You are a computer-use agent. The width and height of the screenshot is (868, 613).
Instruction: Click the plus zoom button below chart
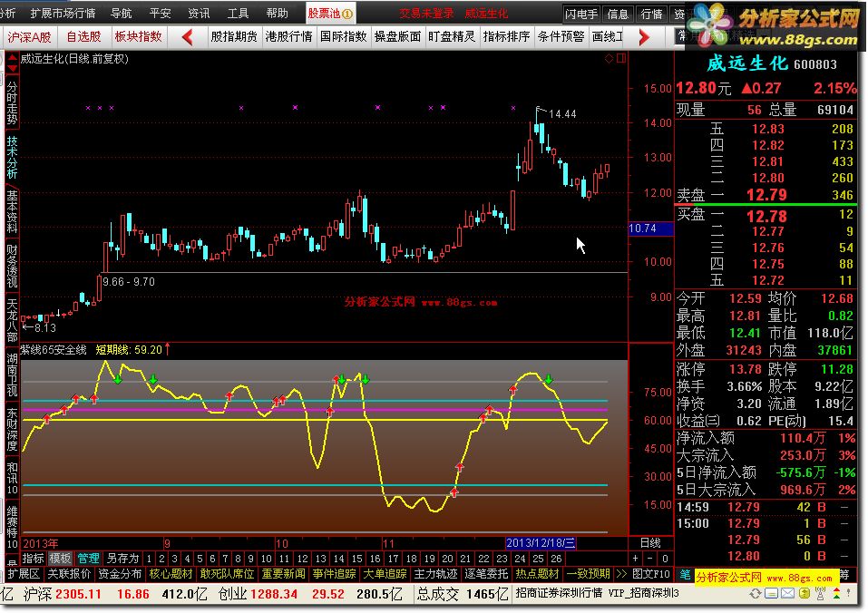click(x=636, y=559)
